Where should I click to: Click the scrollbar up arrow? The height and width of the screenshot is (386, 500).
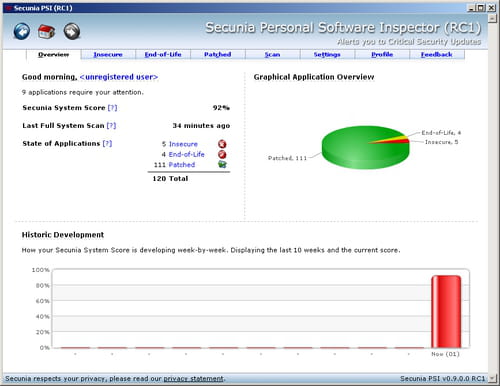(492, 18)
